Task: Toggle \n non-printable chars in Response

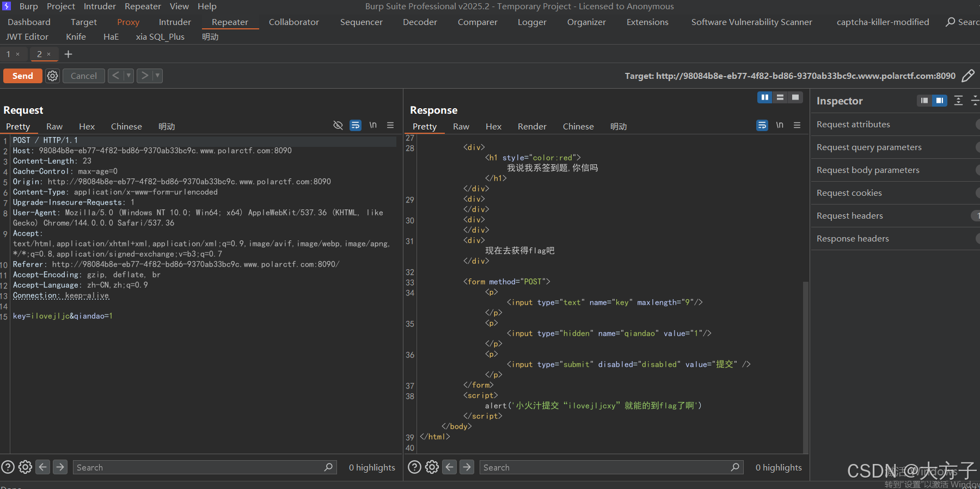Action: 780,125
